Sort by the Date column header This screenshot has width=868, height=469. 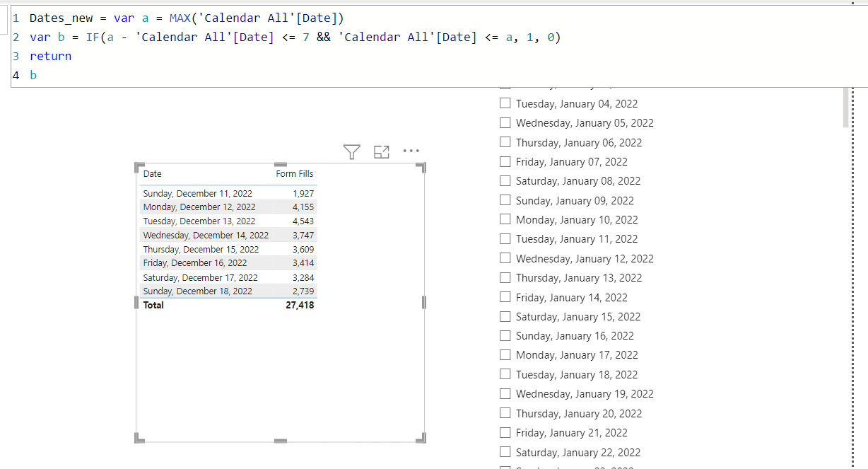[x=152, y=173]
